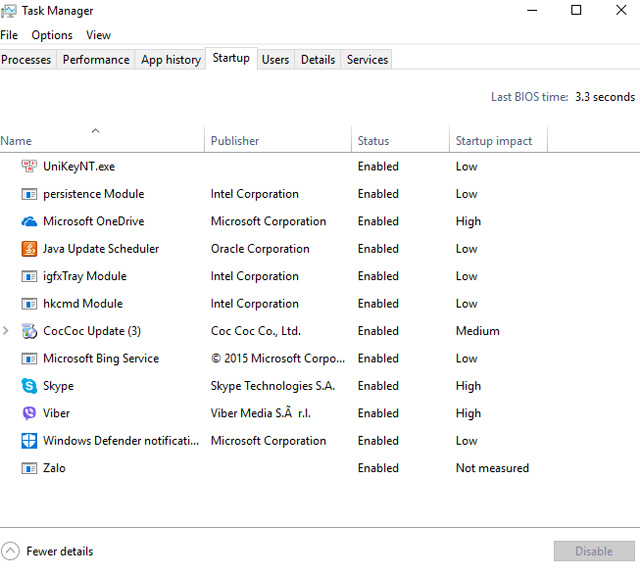This screenshot has width=640, height=575.
Task: Select the Microsoft OneDrive name
Action: [x=93, y=221]
